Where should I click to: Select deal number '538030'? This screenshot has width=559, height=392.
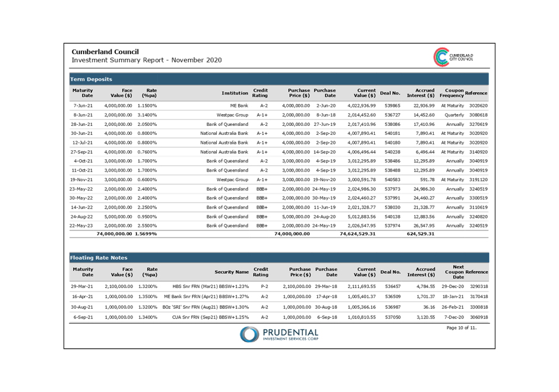click(x=392, y=207)
